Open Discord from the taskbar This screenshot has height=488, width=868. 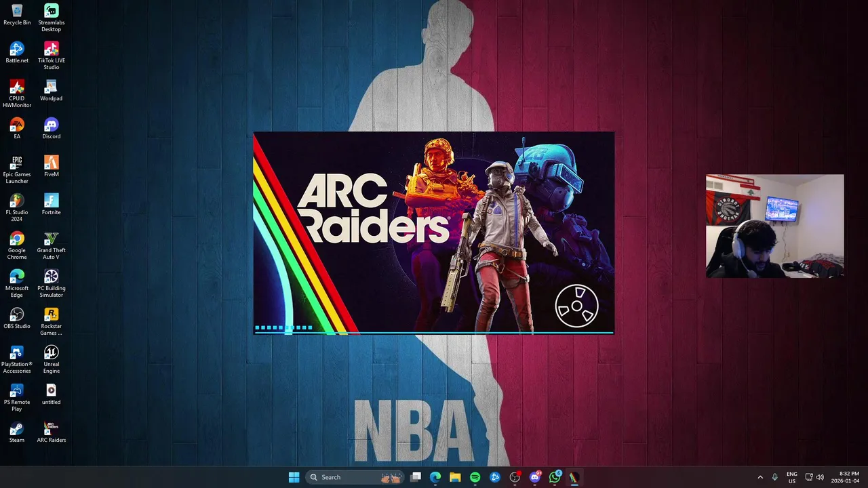point(534,477)
